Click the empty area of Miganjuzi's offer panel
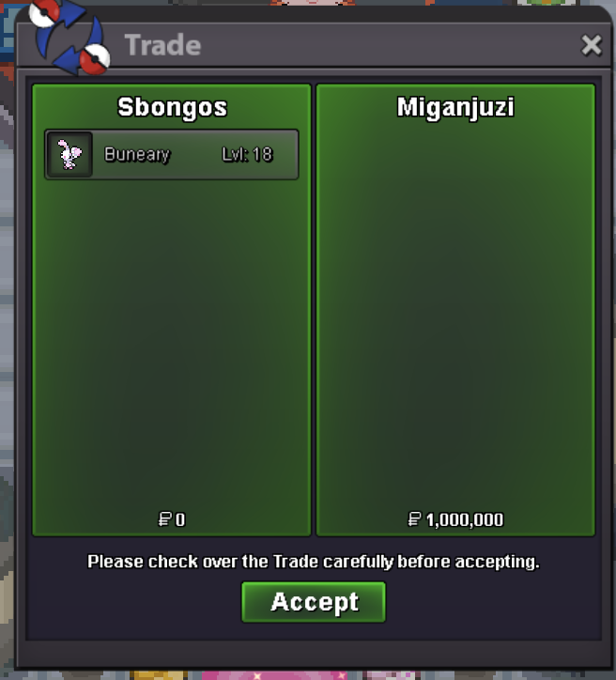 [455, 317]
